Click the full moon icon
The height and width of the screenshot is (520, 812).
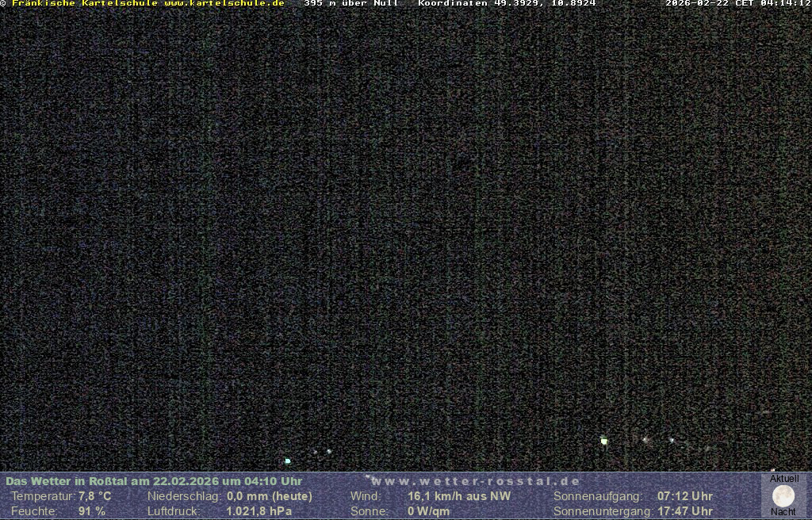click(783, 496)
